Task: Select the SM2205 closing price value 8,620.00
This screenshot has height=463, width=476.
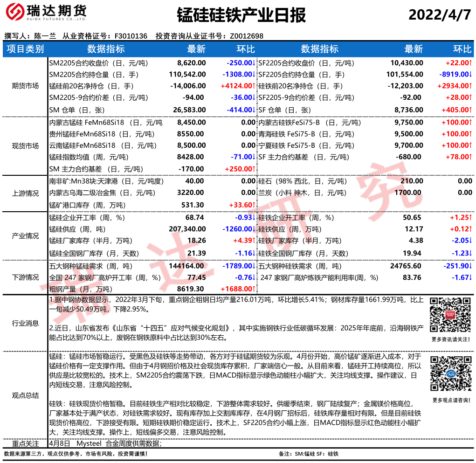Action: [191, 63]
